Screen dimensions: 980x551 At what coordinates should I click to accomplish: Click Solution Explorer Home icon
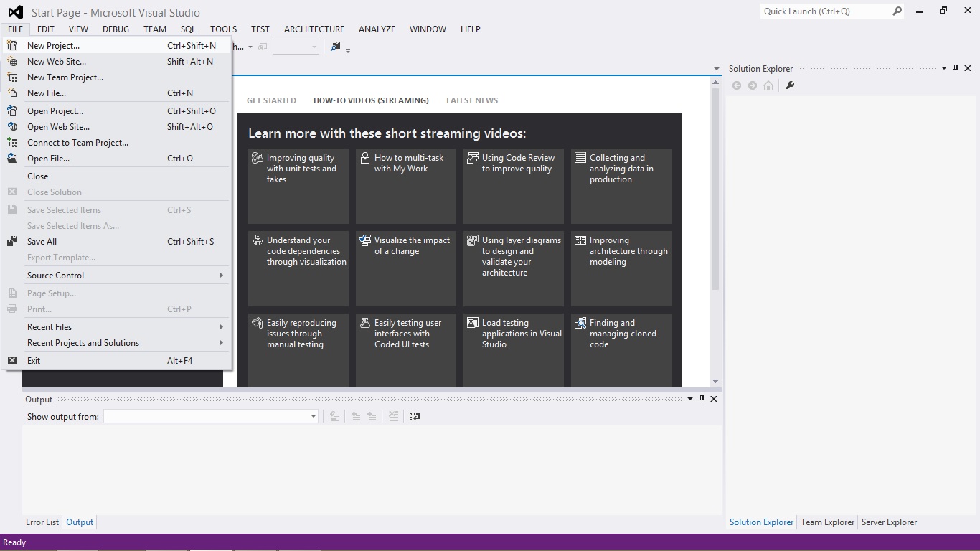pos(768,85)
